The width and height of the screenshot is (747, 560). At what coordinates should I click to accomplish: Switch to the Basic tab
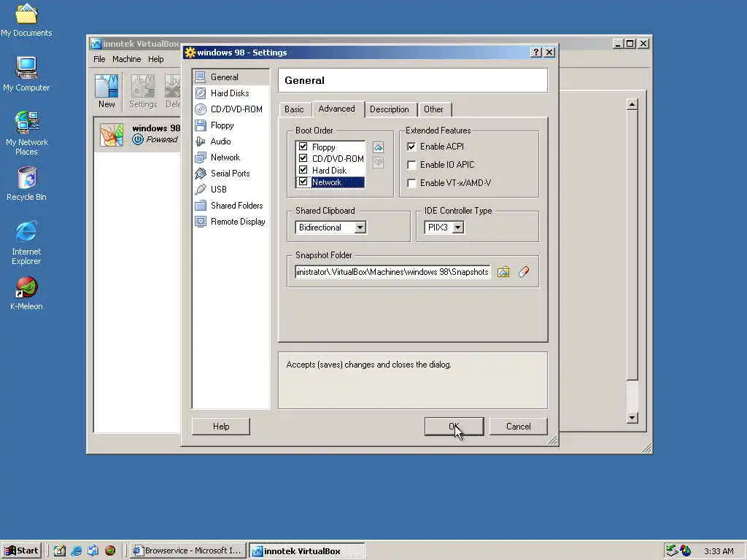pyautogui.click(x=294, y=109)
